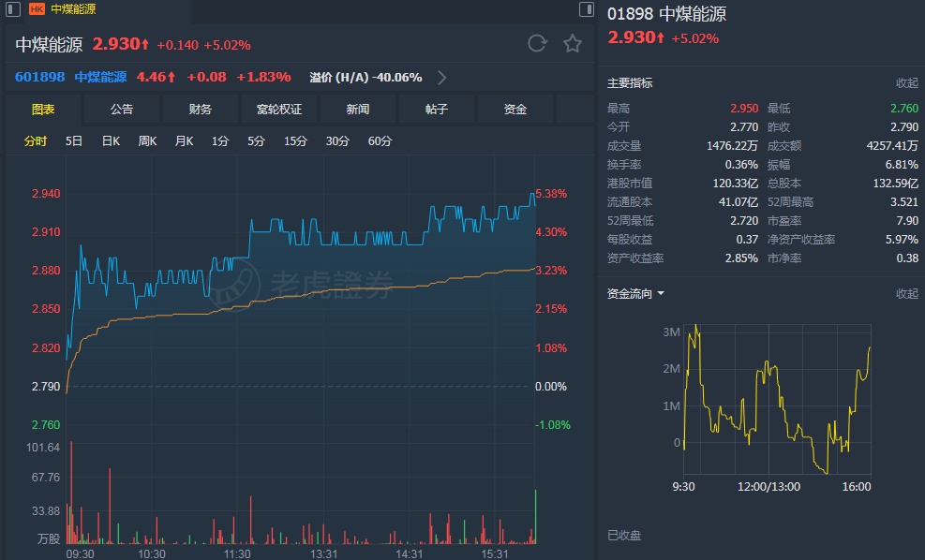Viewport: 925px width, 560px height.
Task: Click 昨收 value 2.790 in indicators
Action: (904, 126)
